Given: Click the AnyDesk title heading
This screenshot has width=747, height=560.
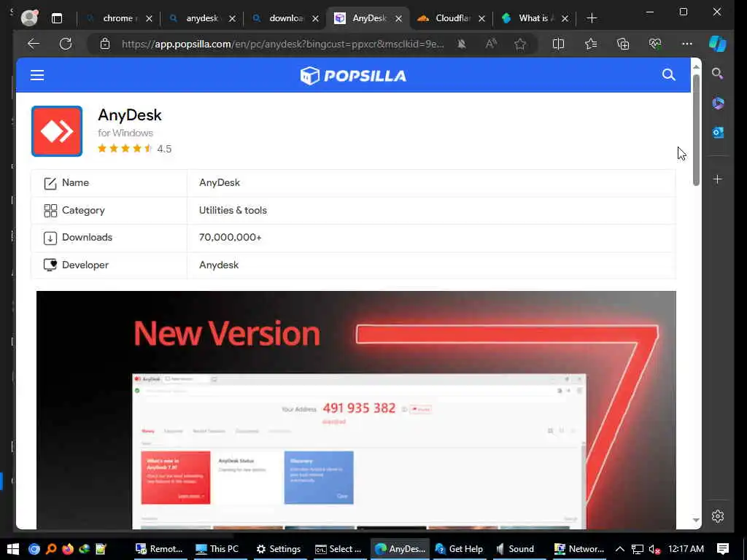Looking at the screenshot, I should (x=130, y=114).
